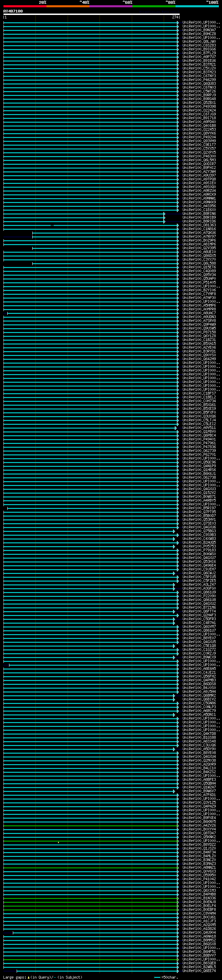Select the UniRef100_P46299 label
The image size is (222, 980).
[199, 80]
